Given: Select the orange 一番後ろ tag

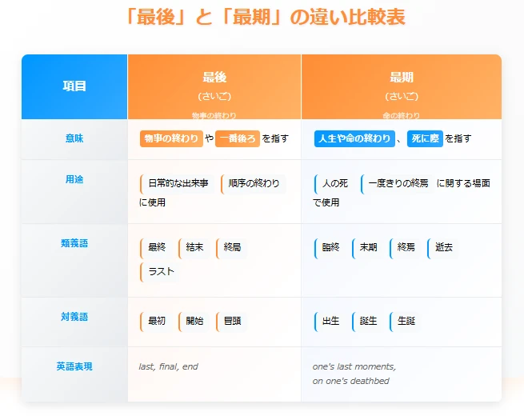Looking at the screenshot, I should [238, 138].
